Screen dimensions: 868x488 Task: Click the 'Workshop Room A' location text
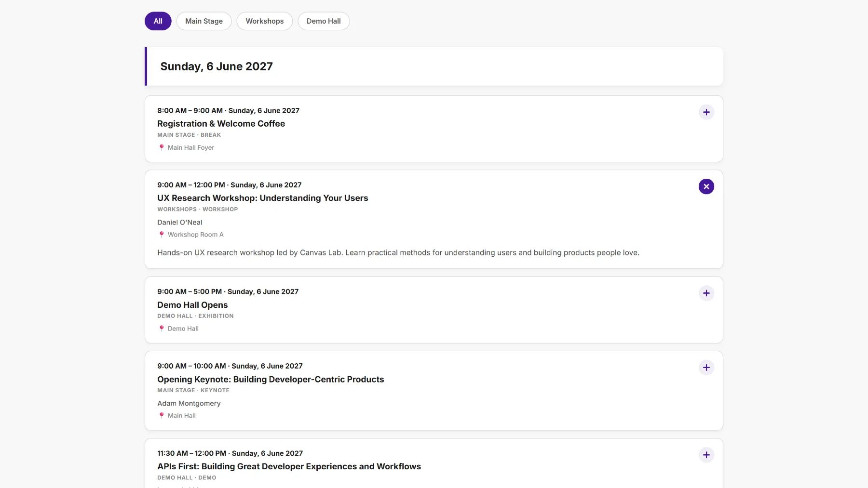tap(196, 235)
